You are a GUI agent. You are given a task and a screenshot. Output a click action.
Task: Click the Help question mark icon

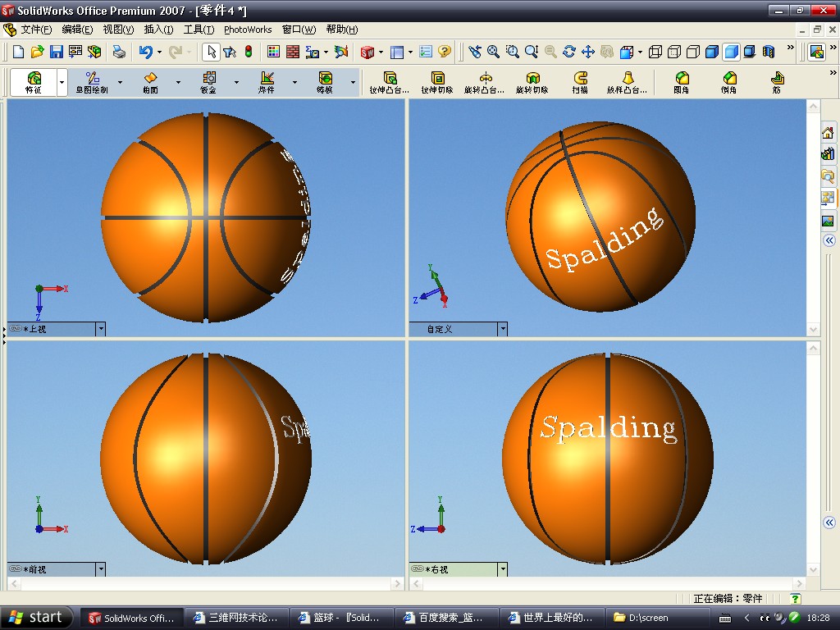(x=444, y=52)
